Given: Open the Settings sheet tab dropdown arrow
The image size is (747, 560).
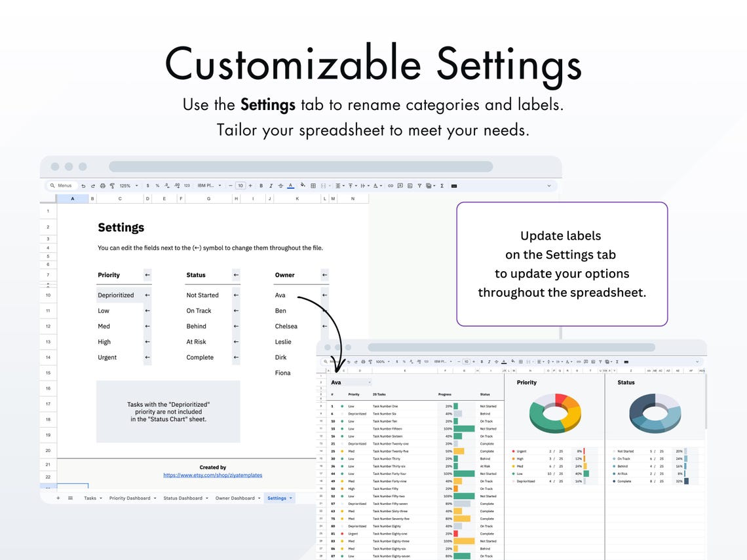Looking at the screenshot, I should click(290, 498).
